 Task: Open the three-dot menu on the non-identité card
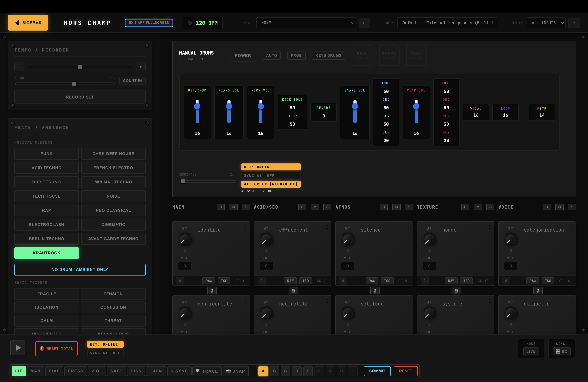click(x=245, y=301)
